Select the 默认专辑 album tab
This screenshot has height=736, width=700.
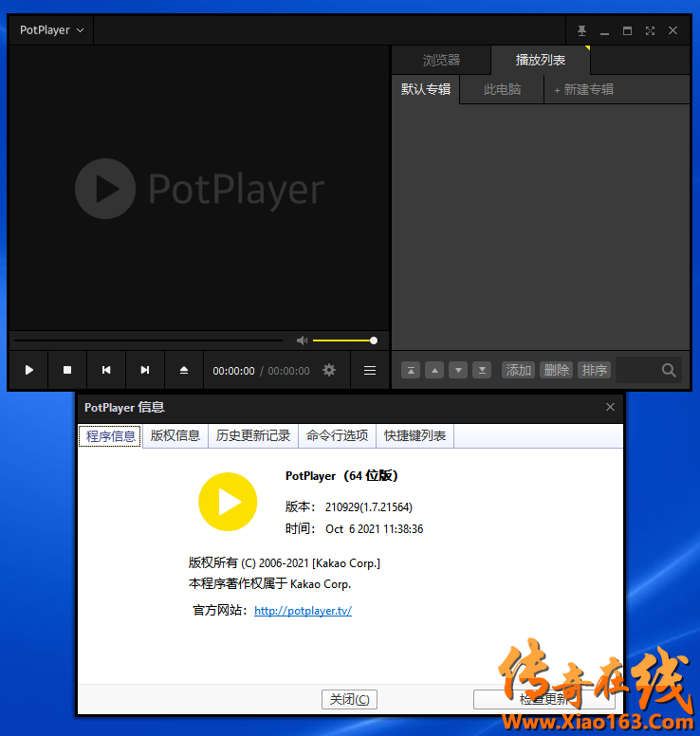426,89
